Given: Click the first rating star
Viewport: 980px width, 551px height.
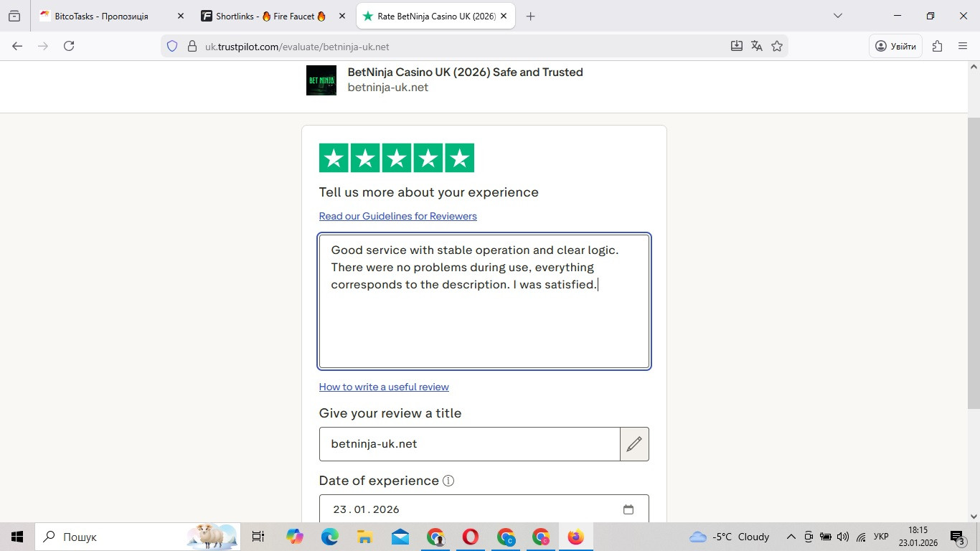Looking at the screenshot, I should [334, 158].
